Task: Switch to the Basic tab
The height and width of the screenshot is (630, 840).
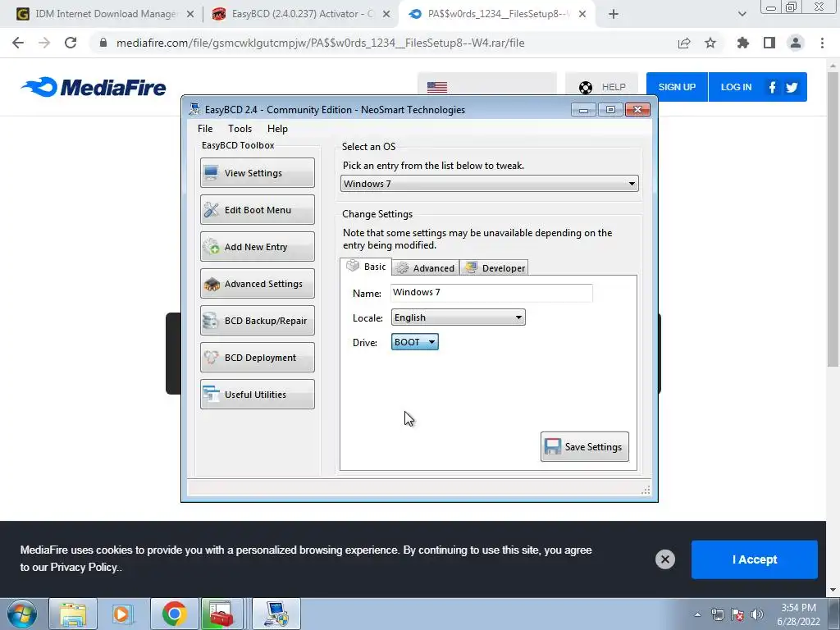Action: 367,267
